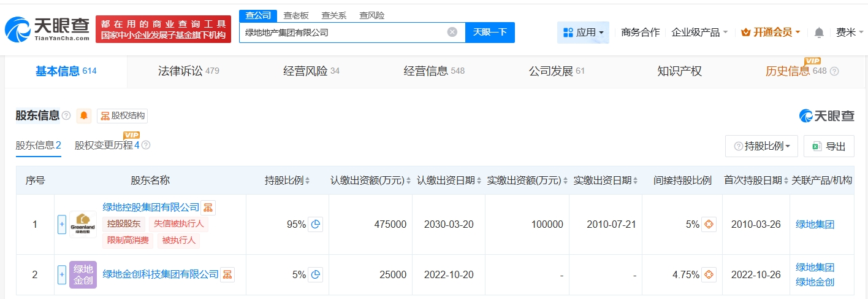This screenshot has width=868, height=299.
Task: Click the orange alert bell beside 股东信息
Action: coord(83,115)
